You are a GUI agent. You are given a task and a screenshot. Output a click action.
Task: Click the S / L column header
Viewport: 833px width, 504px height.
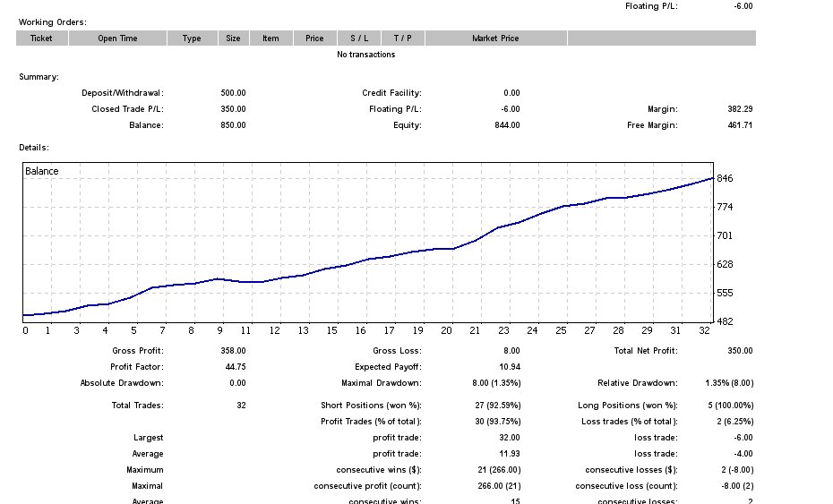(359, 38)
